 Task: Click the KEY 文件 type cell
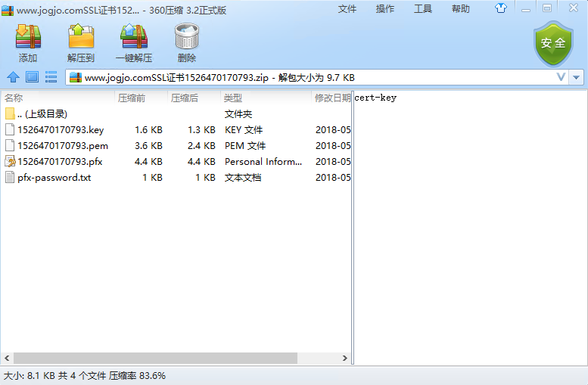[x=244, y=129]
